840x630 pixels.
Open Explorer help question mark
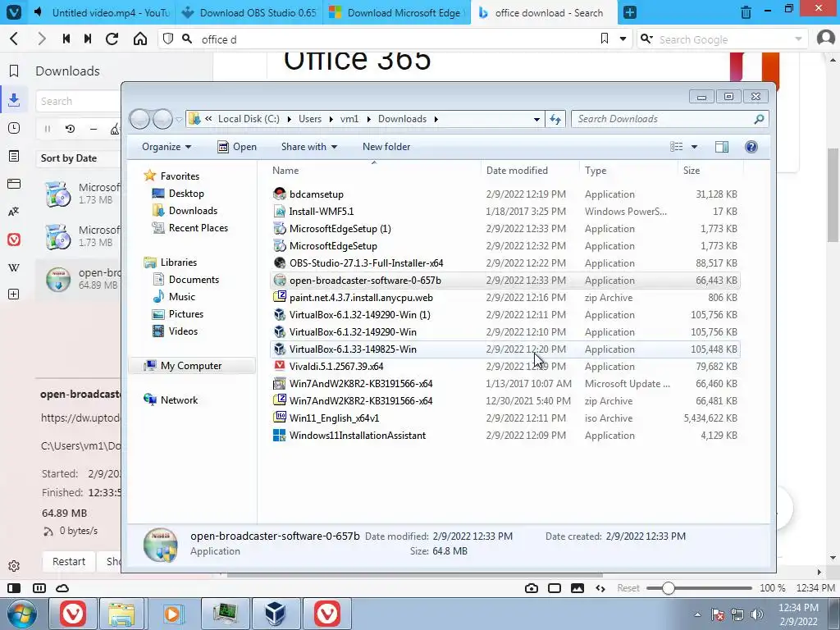click(751, 147)
